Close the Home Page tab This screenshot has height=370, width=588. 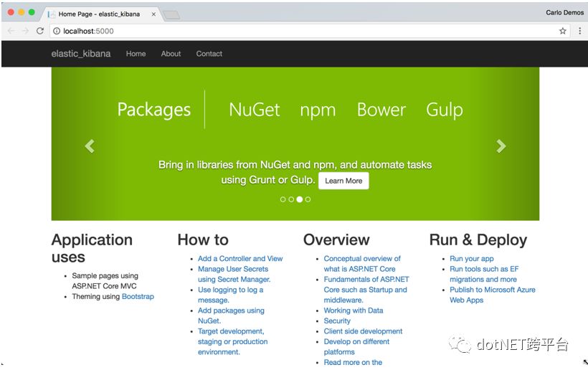(153, 14)
